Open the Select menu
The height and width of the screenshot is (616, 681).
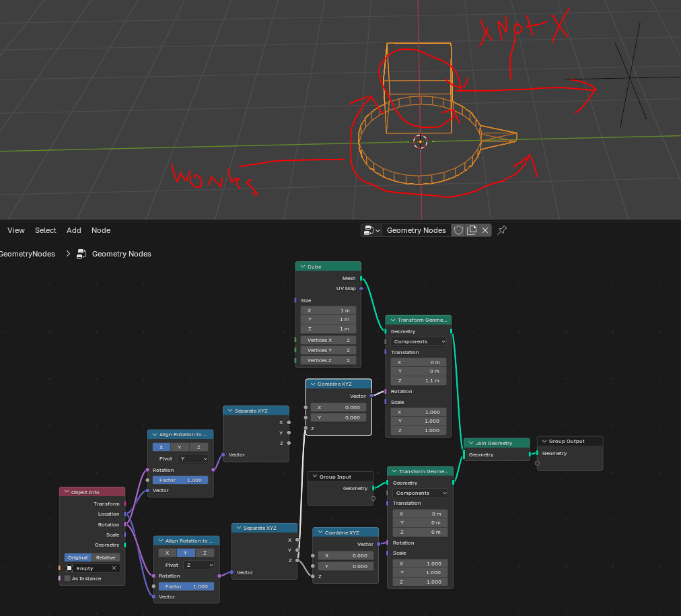click(x=46, y=230)
